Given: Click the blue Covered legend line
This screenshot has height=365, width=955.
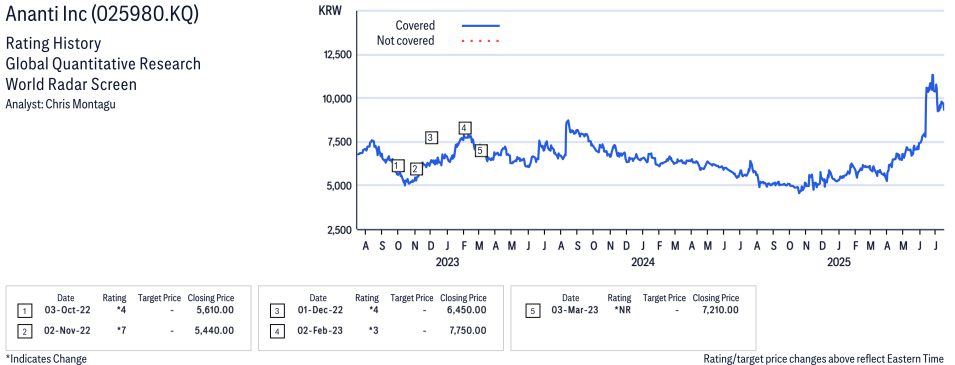Looking at the screenshot, I should (x=481, y=26).
